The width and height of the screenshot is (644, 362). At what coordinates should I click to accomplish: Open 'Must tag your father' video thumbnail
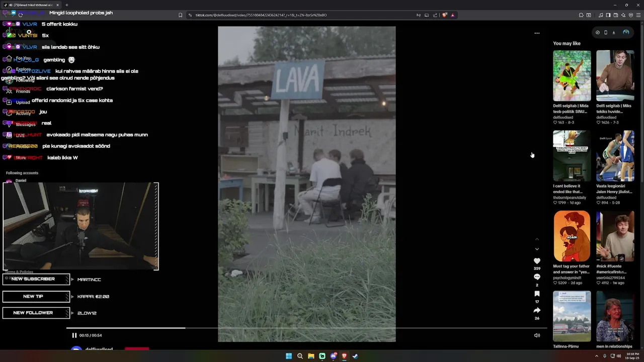click(x=572, y=236)
